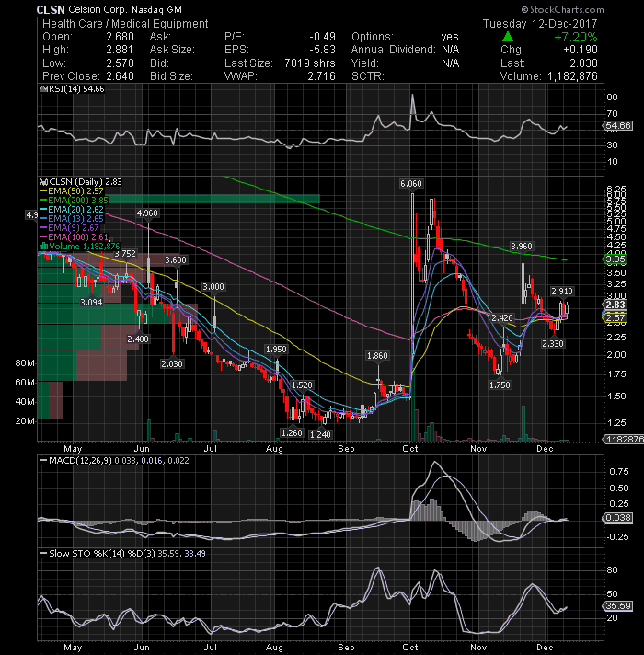Image resolution: width=644 pixels, height=655 pixels.
Task: Click the 1.240 low price annotation
Action: (320, 435)
